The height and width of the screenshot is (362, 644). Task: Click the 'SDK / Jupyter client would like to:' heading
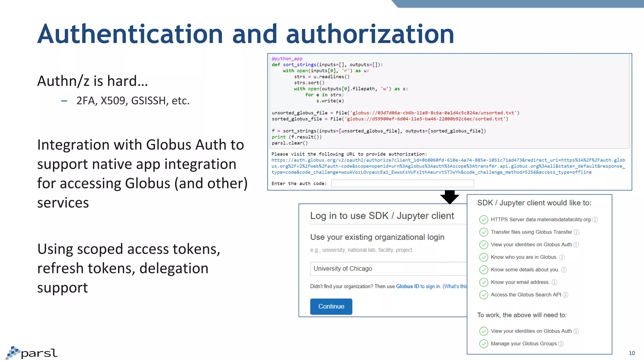tap(534, 203)
